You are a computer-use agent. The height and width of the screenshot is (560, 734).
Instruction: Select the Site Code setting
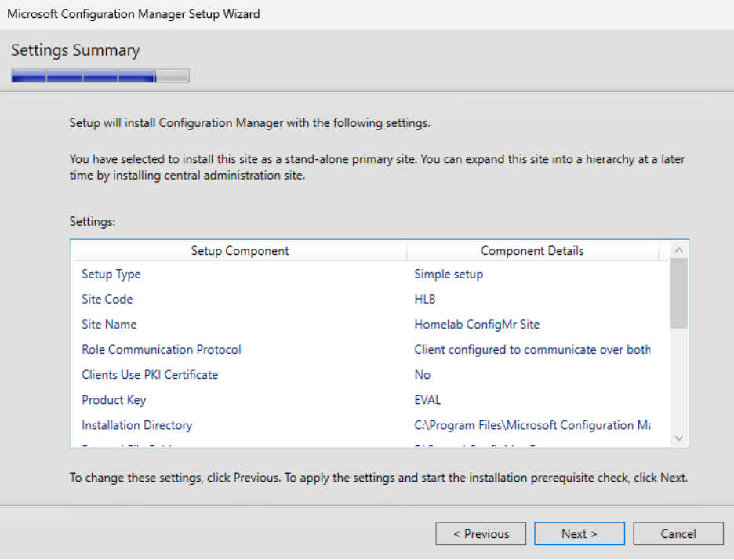pyautogui.click(x=107, y=299)
